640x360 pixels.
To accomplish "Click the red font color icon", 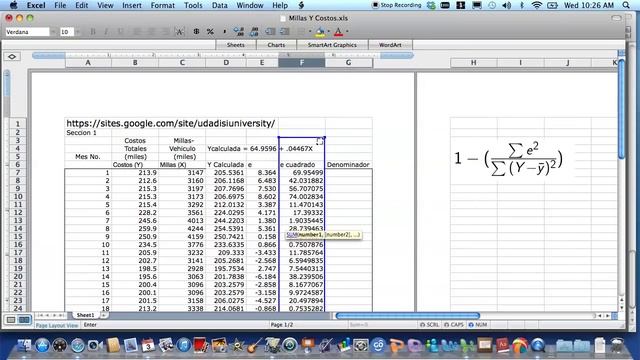I will [338, 31].
